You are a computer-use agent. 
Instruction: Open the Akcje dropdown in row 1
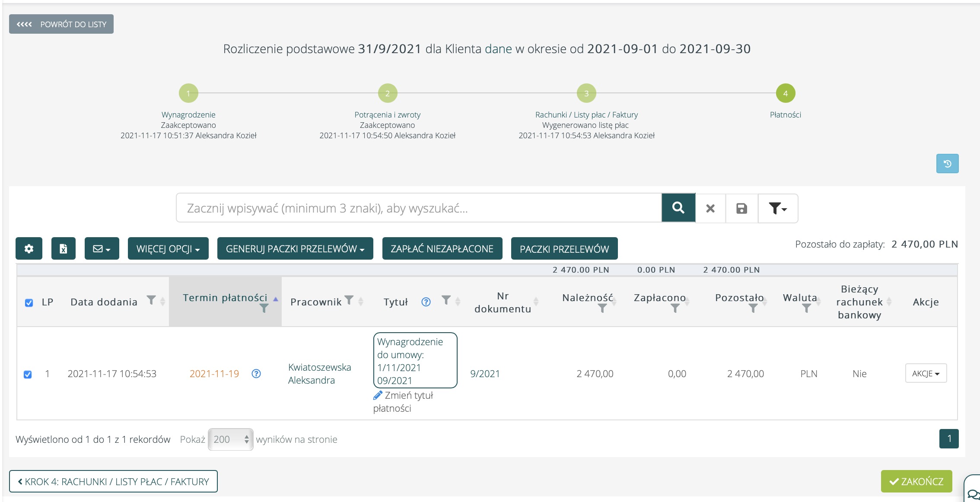[926, 374]
